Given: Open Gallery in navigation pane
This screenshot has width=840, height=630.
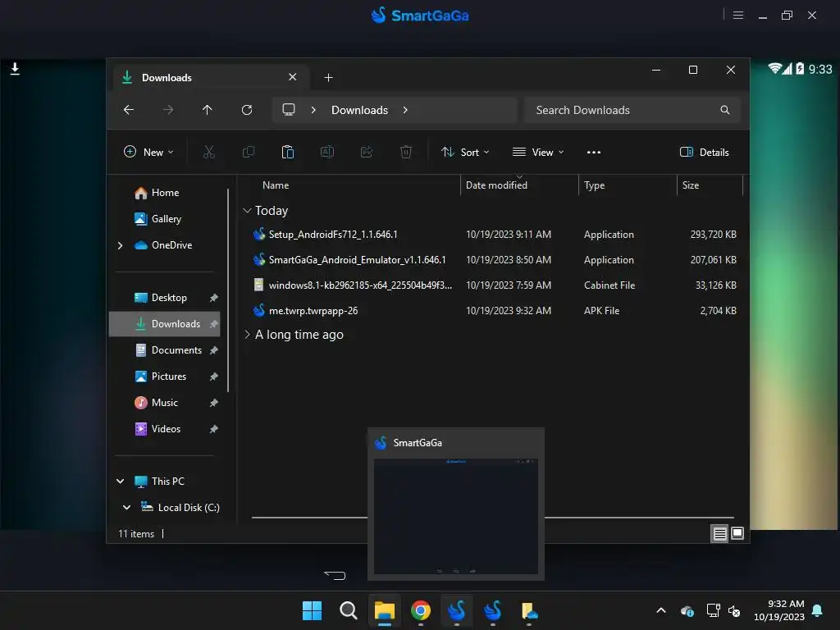Looking at the screenshot, I should click(x=166, y=219).
